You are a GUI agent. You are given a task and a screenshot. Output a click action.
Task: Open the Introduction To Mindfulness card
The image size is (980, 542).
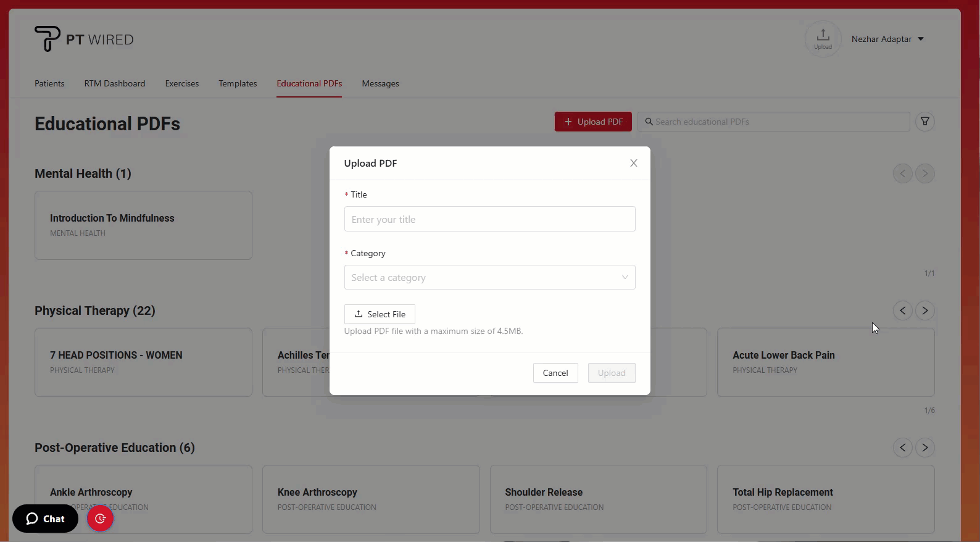[x=143, y=225]
